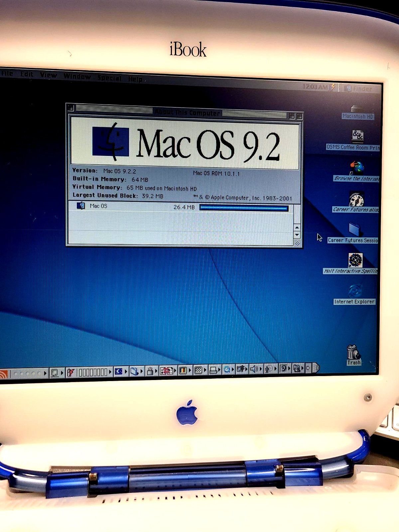This screenshot has height=532, width=399.
Task: Click the "26.4 MB" Mac OS memory value
Action: [184, 207]
